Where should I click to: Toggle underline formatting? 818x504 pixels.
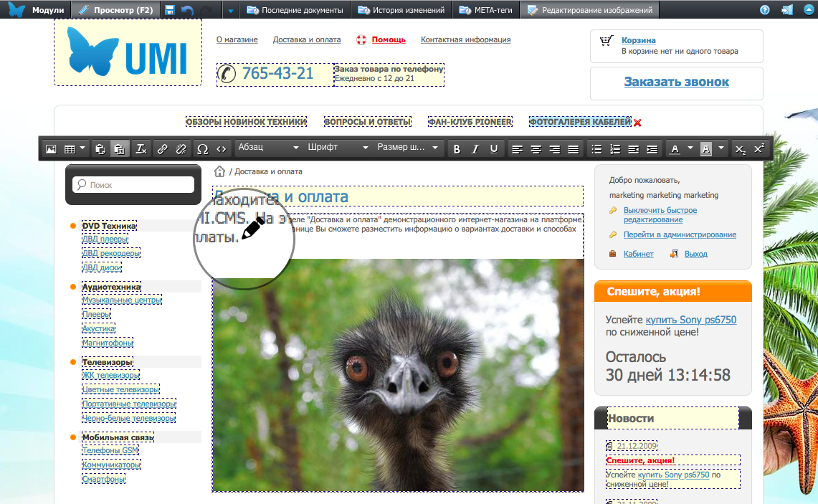(x=494, y=149)
